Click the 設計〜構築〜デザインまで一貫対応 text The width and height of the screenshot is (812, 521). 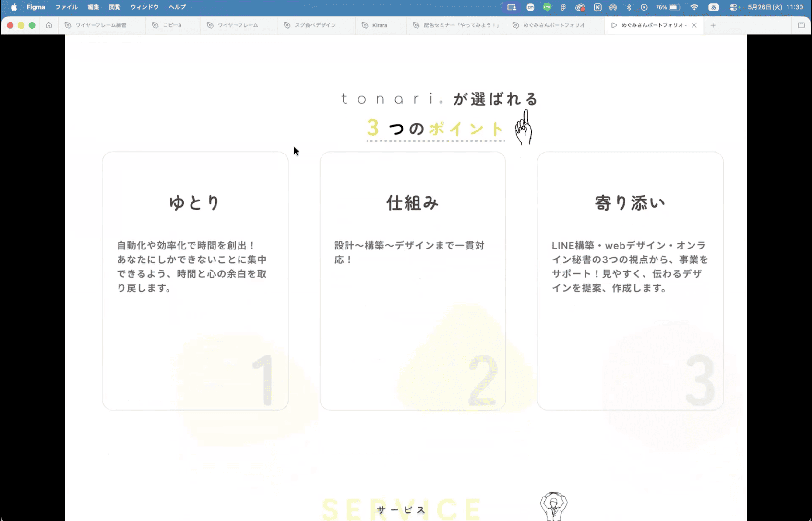tap(409, 252)
